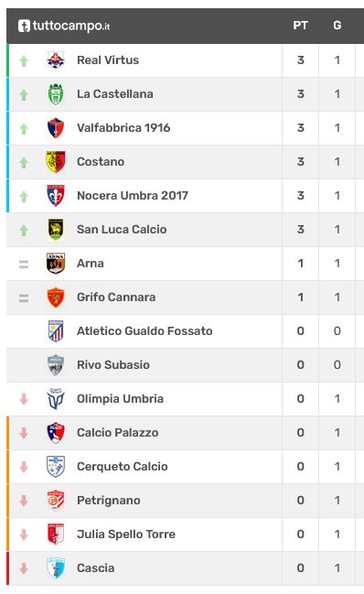
Task: Open the Real Virtus team crest
Action: point(56,60)
